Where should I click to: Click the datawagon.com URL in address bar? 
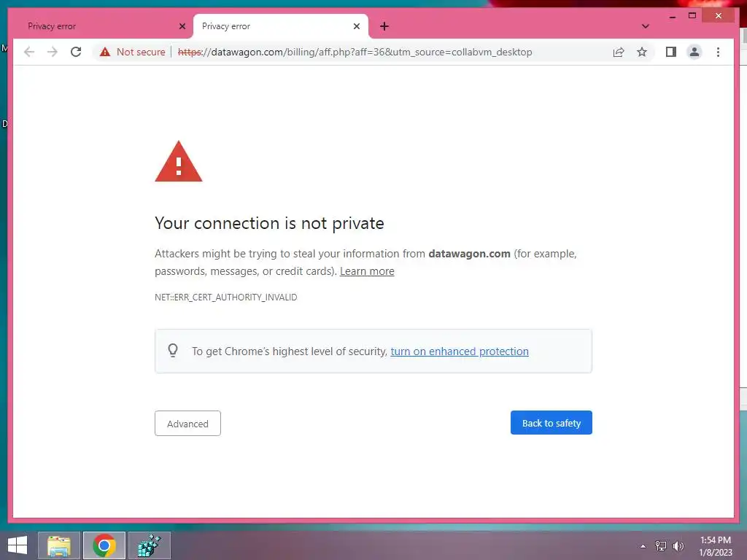point(355,52)
